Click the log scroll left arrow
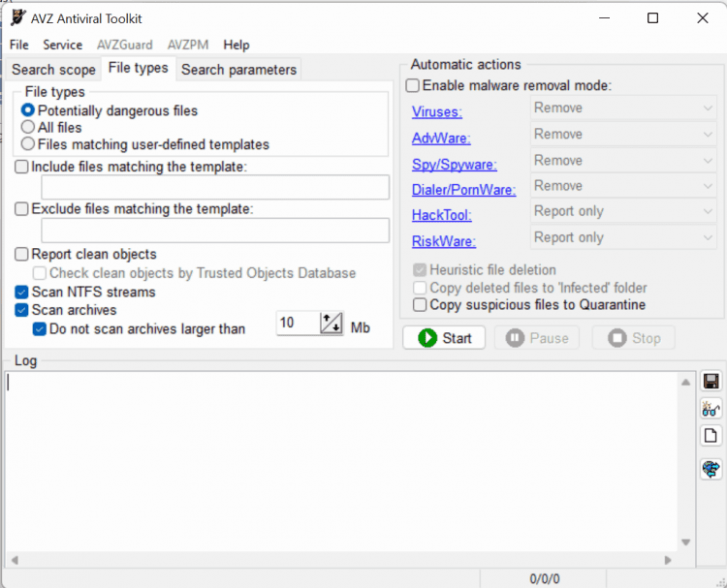Screen dimensions: 727x588 [15, 560]
